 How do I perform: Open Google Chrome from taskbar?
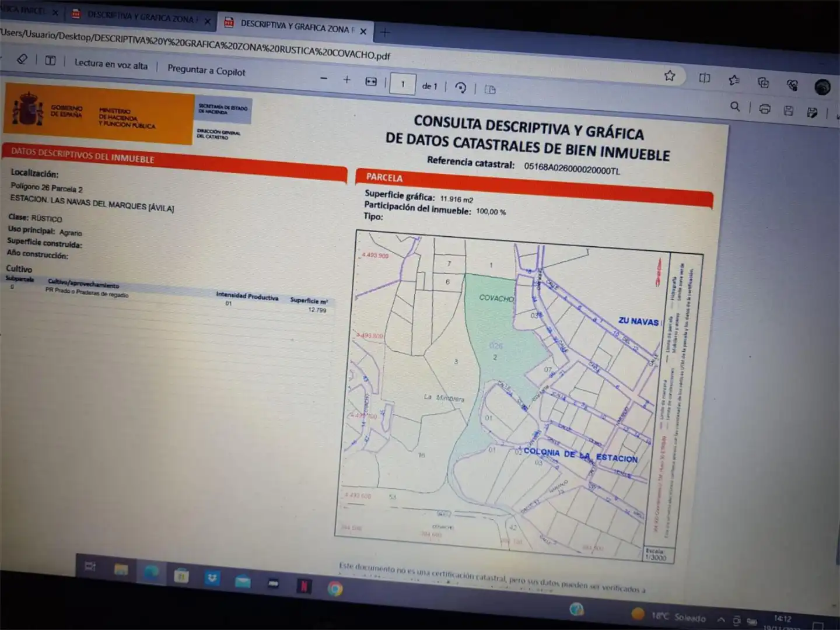[335, 589]
